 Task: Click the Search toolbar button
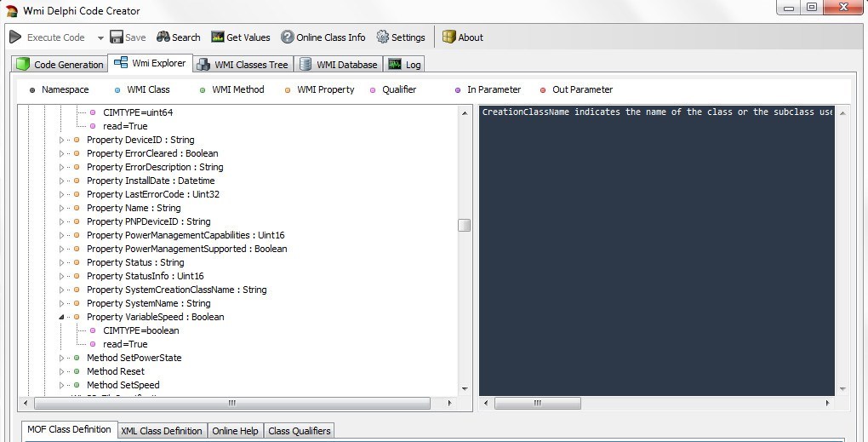coord(178,37)
